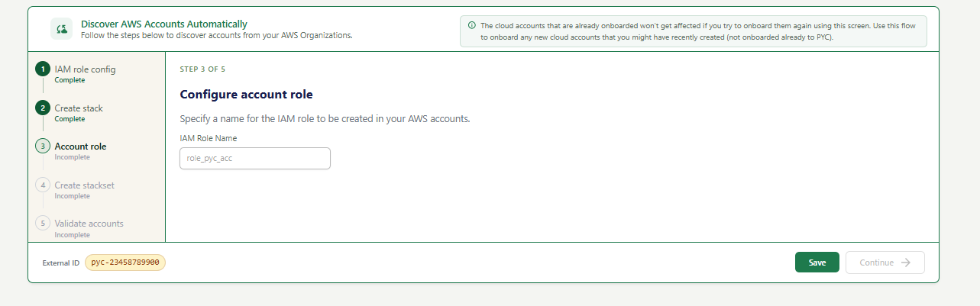This screenshot has height=306, width=980.
Task: Click the onboarded accounts notice text
Action: click(698, 31)
